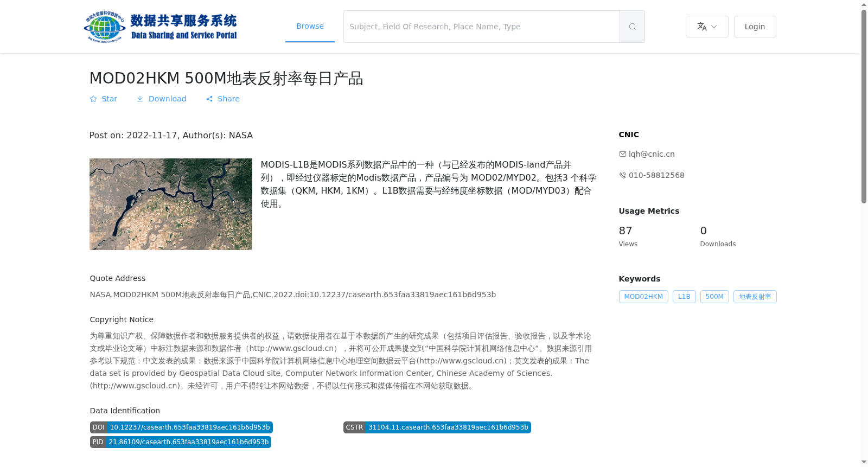The image size is (868, 467).
Task: Click the 87 Views metric
Action: point(628,236)
